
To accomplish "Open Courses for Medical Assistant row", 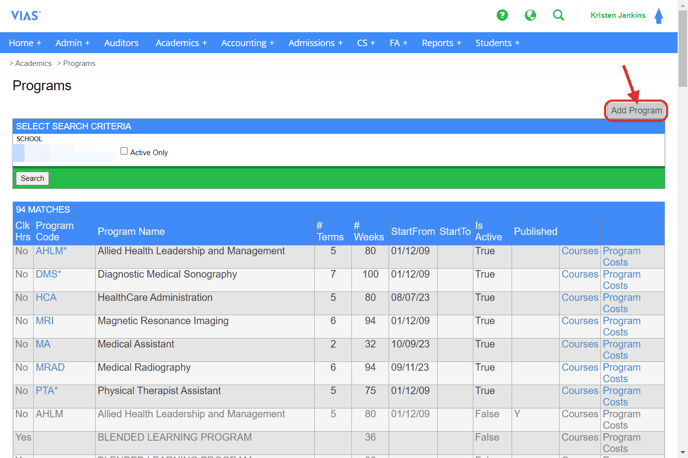I will 579,344.
